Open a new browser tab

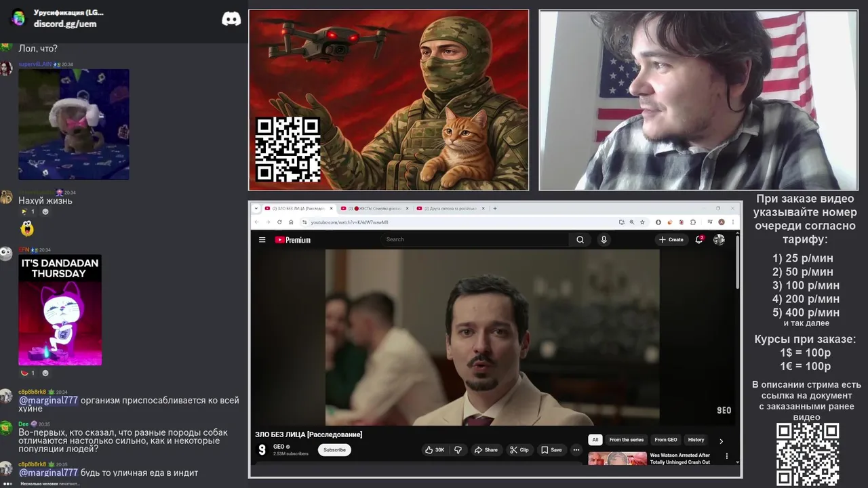[x=495, y=208]
